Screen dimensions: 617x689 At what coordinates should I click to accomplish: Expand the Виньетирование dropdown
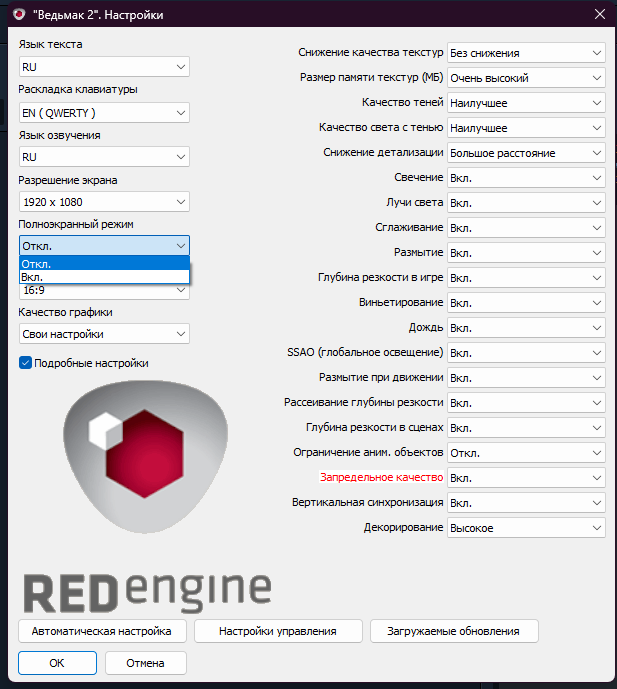click(x=526, y=303)
